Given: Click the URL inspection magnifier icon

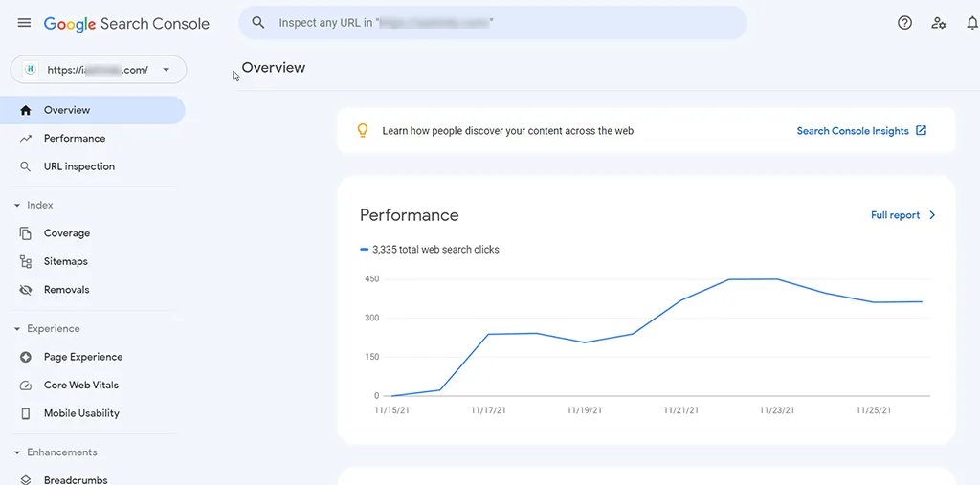Looking at the screenshot, I should coord(26,166).
